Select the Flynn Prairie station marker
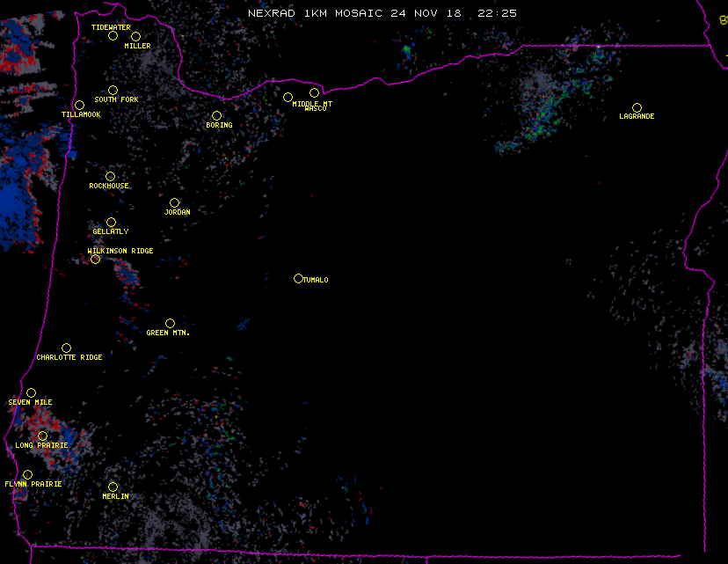Screen dimensions: 728x564 click(x=27, y=475)
